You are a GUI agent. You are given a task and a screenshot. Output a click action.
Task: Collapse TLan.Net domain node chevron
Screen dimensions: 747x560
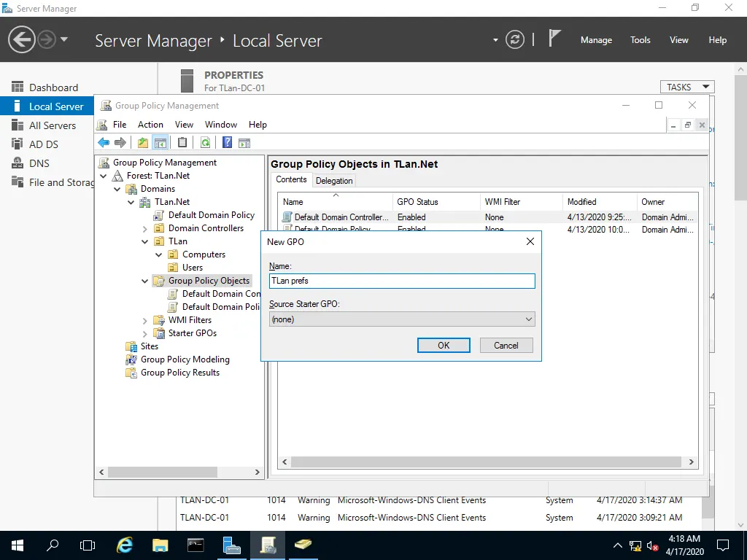tap(131, 202)
